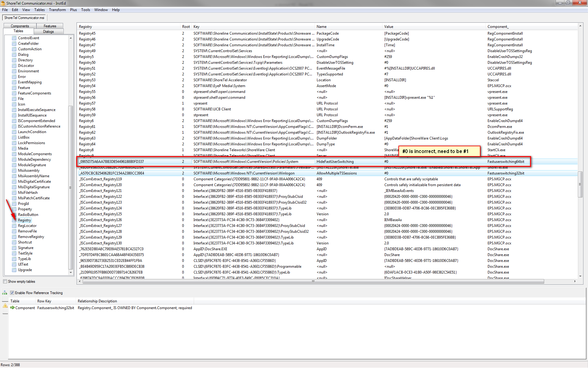Click the [INSTALLDIR]vpresent.exe "%1" value cell
588x368 pixels.
[409, 98]
